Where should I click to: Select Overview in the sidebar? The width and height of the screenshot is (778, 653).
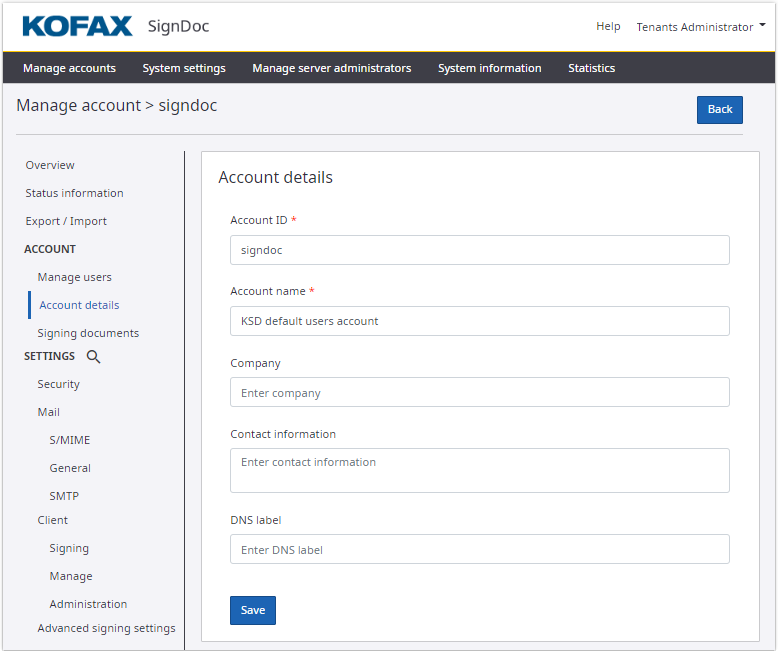(50, 165)
